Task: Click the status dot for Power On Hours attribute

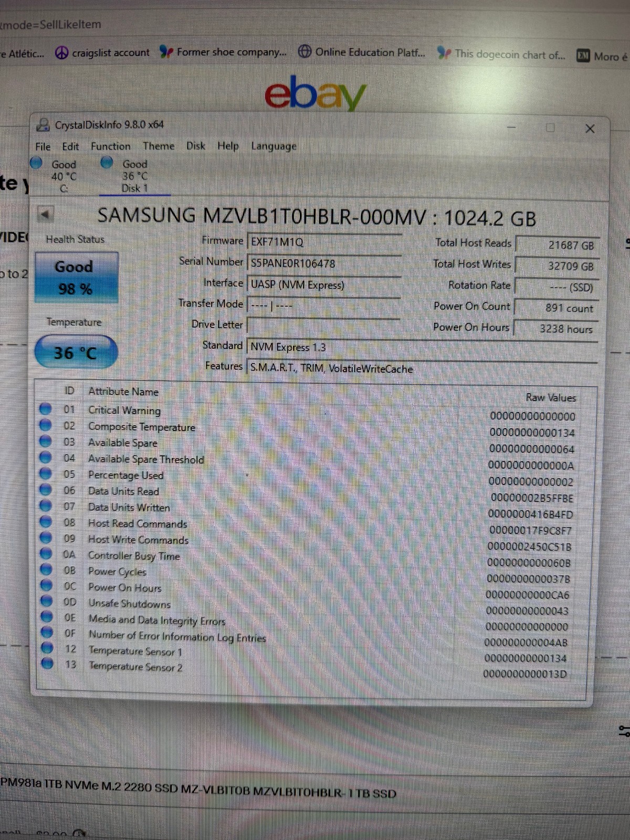Action: point(46,585)
